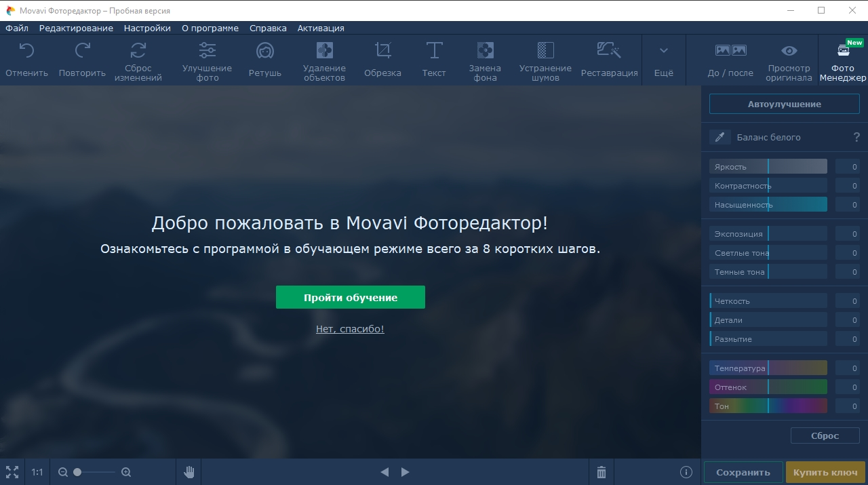Image resolution: width=868 pixels, height=485 pixels.
Task: Go to the next image arrow
Action: click(x=405, y=472)
